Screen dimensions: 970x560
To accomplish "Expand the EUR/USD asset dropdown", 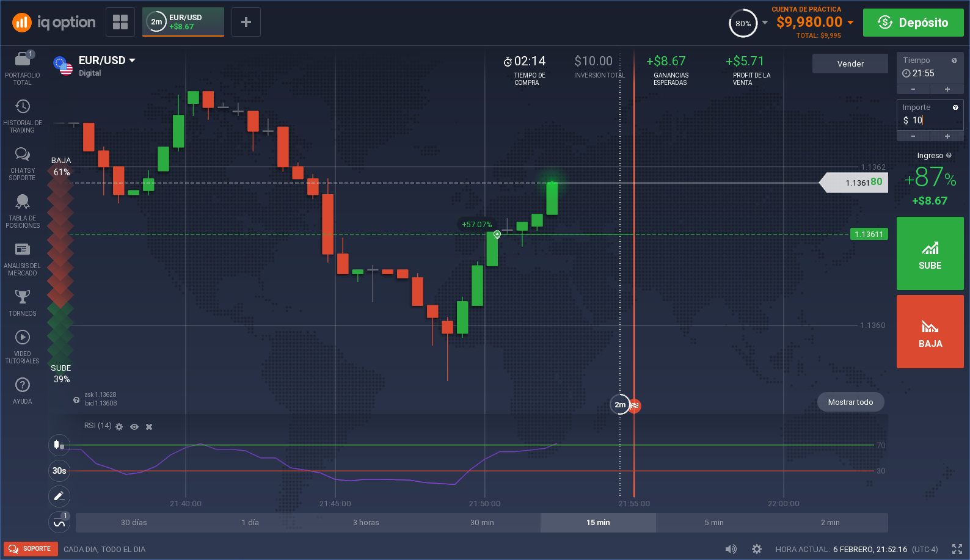I will click(x=132, y=60).
